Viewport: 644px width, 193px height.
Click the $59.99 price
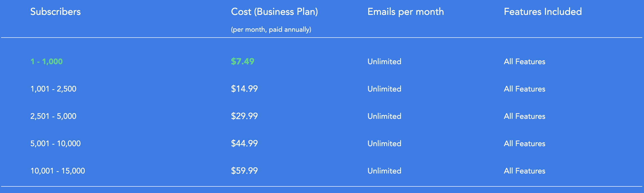tap(244, 171)
